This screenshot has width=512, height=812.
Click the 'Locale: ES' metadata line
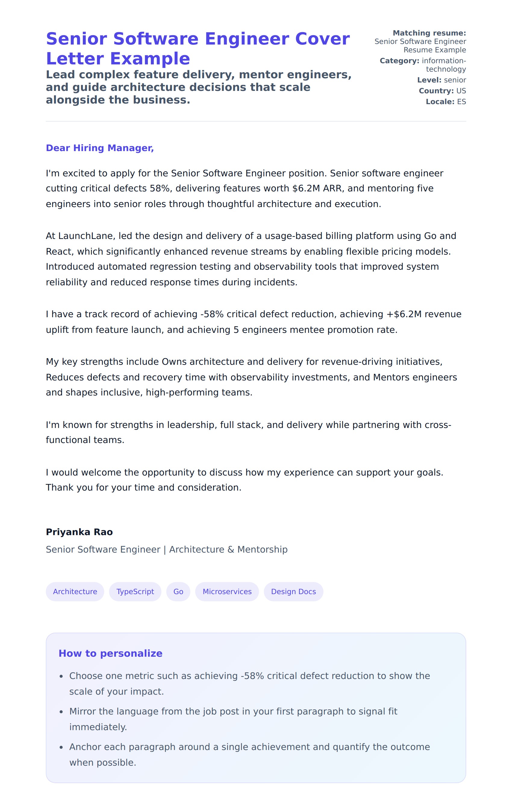point(445,101)
